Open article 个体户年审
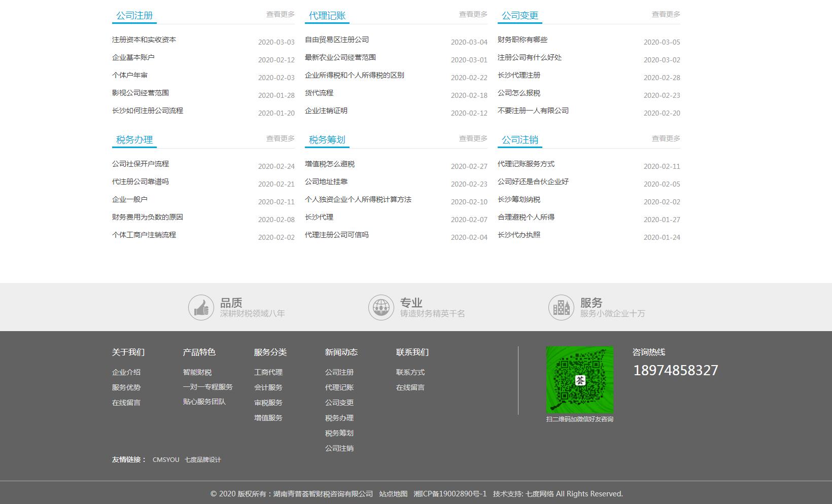832x504 pixels. pos(130,75)
